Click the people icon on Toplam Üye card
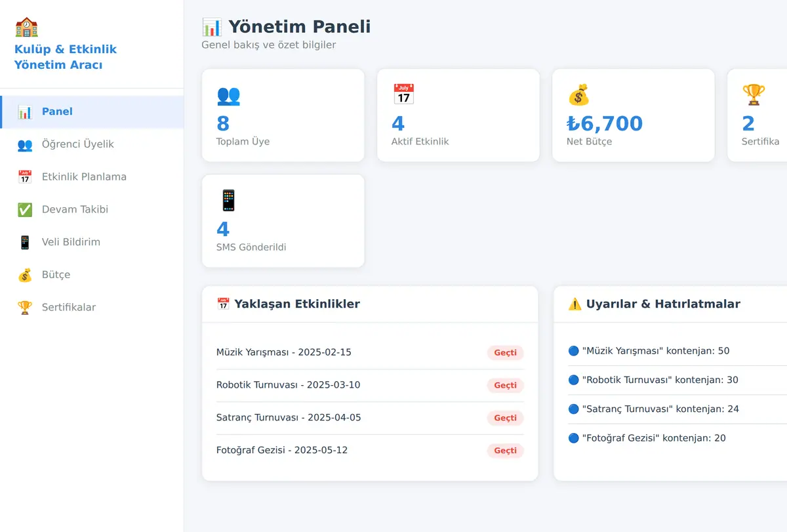This screenshot has width=787, height=532. 228,95
